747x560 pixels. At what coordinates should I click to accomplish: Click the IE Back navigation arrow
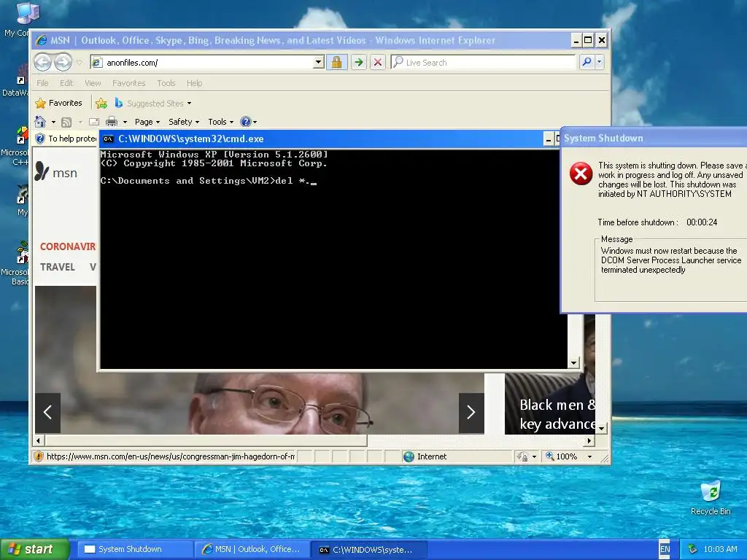pos(43,62)
